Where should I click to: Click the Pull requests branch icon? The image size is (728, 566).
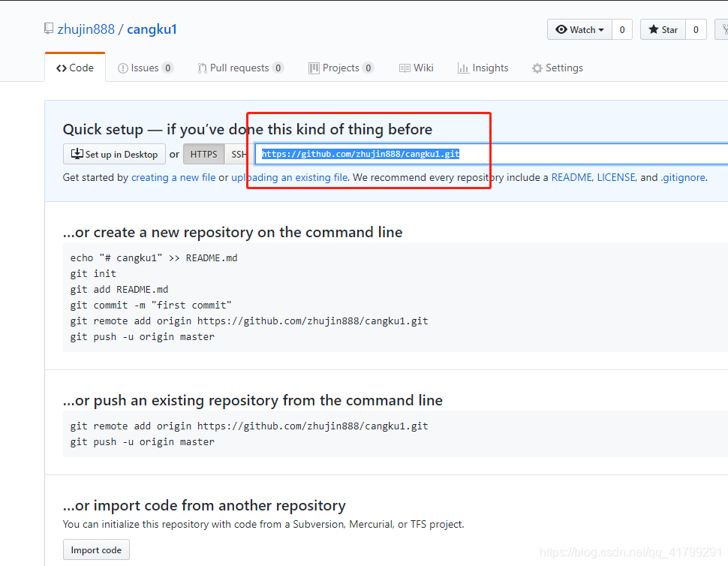pos(202,68)
